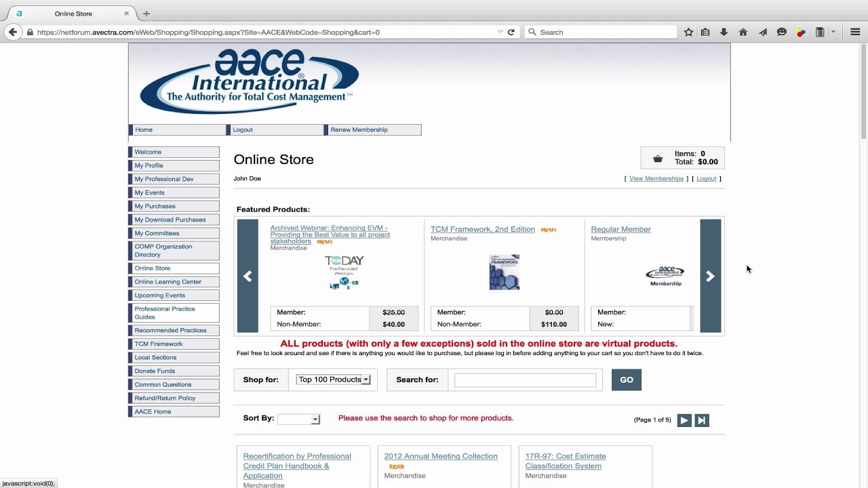Open My Purchases in the sidebar

[x=174, y=206]
